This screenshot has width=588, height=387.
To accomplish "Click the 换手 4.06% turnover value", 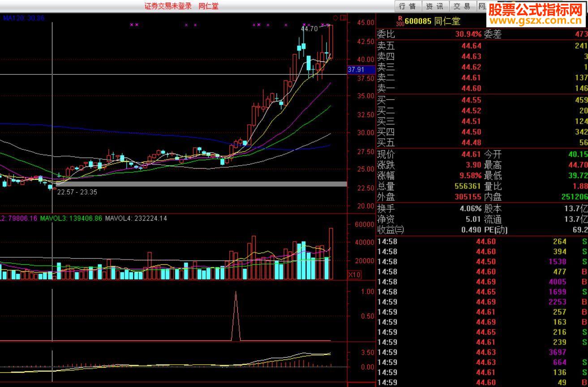I will click(x=471, y=208).
